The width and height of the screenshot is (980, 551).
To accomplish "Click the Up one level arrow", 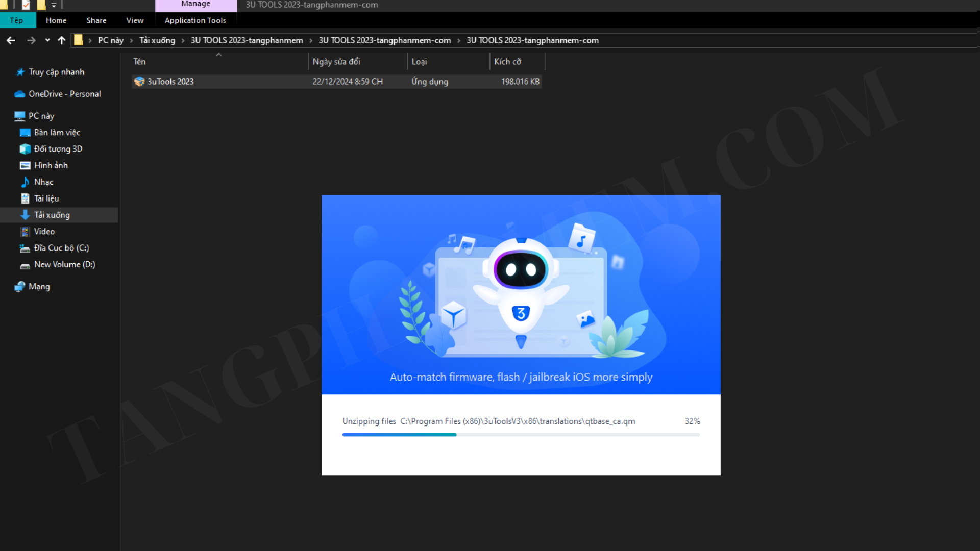I will (x=62, y=40).
